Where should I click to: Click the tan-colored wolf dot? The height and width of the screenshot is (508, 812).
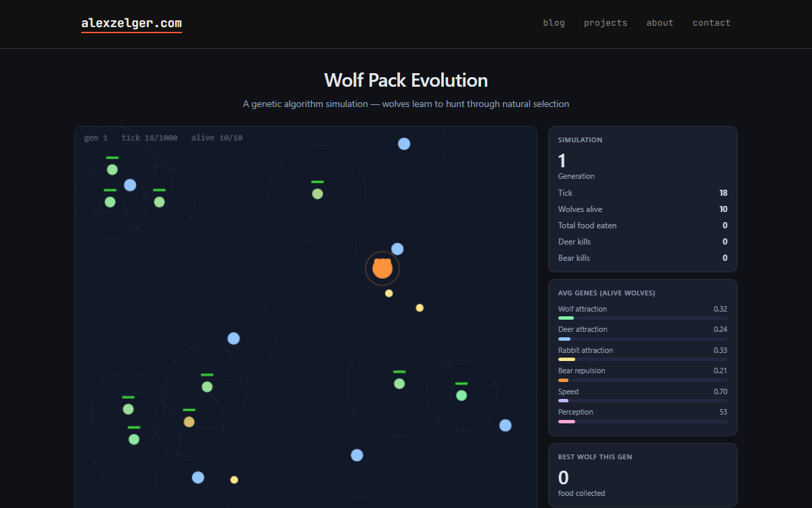(189, 422)
